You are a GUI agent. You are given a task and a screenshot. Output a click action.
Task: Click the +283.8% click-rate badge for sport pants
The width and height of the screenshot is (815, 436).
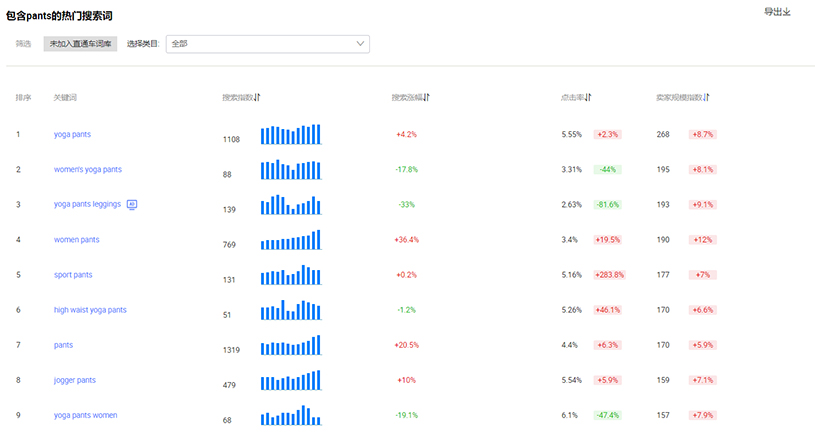tap(609, 275)
